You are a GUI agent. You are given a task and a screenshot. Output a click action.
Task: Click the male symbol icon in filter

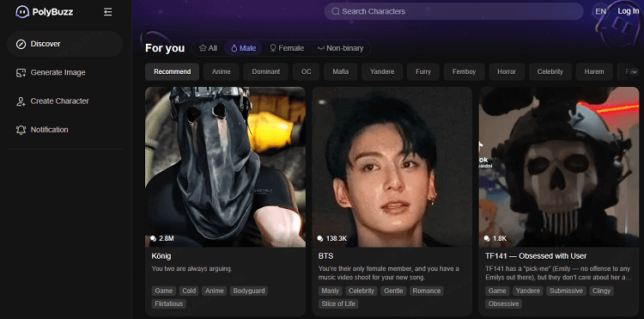click(x=234, y=48)
